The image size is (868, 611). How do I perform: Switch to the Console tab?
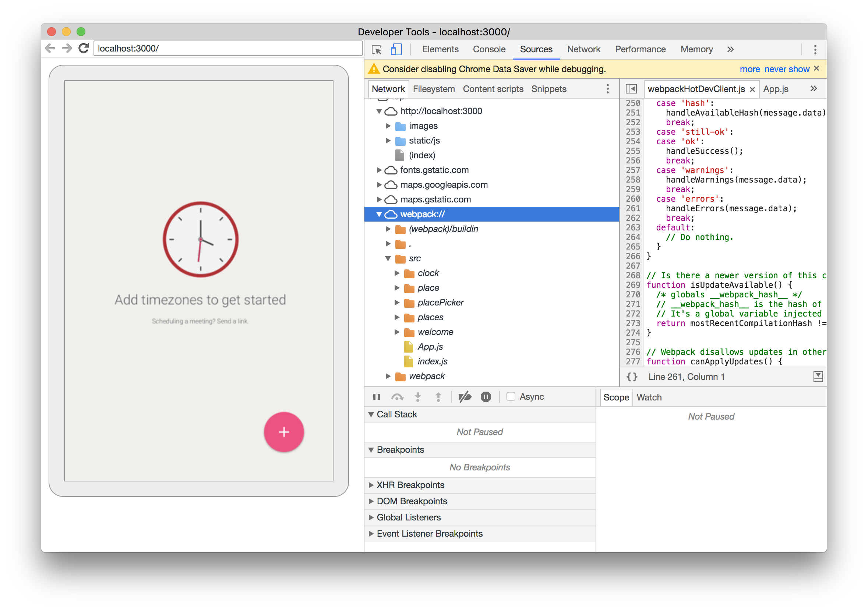point(489,49)
